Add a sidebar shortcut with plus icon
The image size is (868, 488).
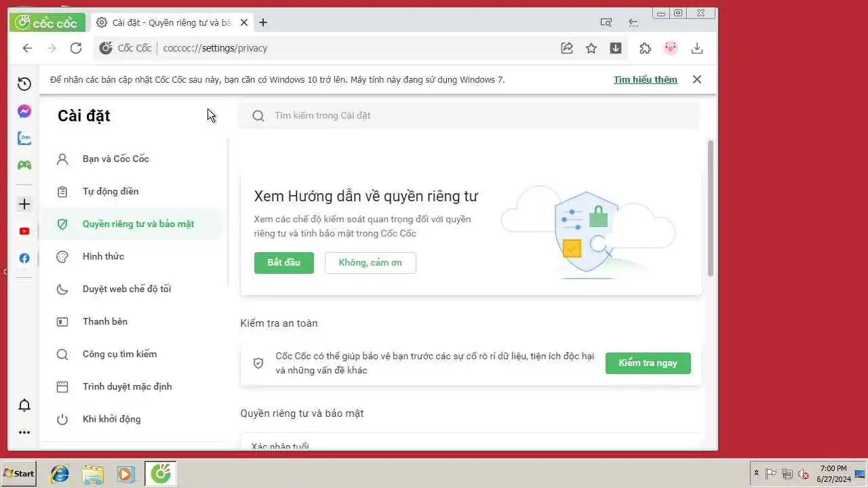(24, 204)
